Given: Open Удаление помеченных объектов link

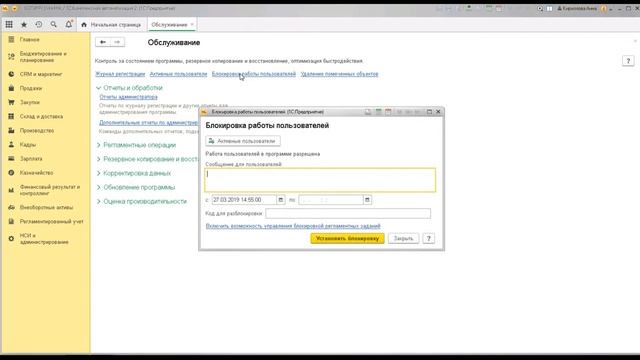Looking at the screenshot, I should (x=340, y=74).
